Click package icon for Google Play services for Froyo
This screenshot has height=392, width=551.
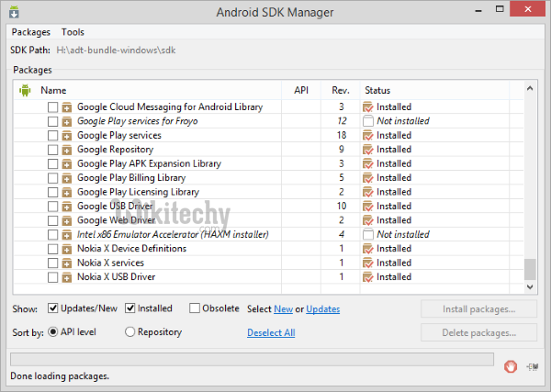point(67,121)
